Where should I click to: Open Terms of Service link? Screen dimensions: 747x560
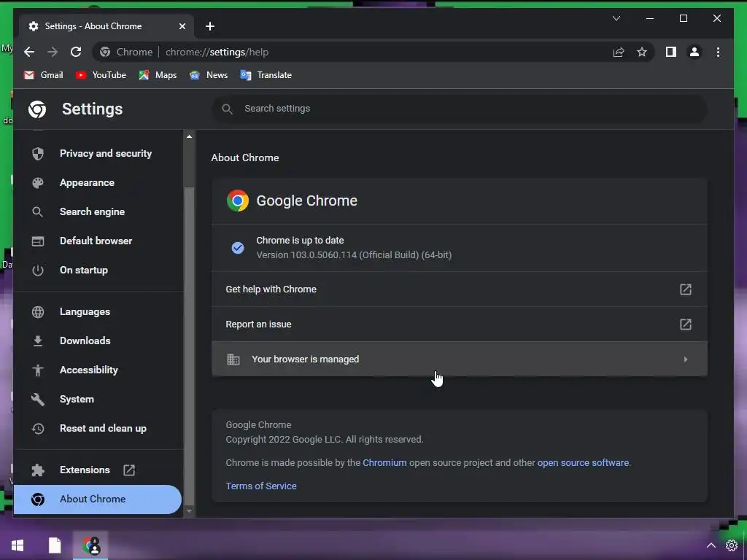[261, 486]
